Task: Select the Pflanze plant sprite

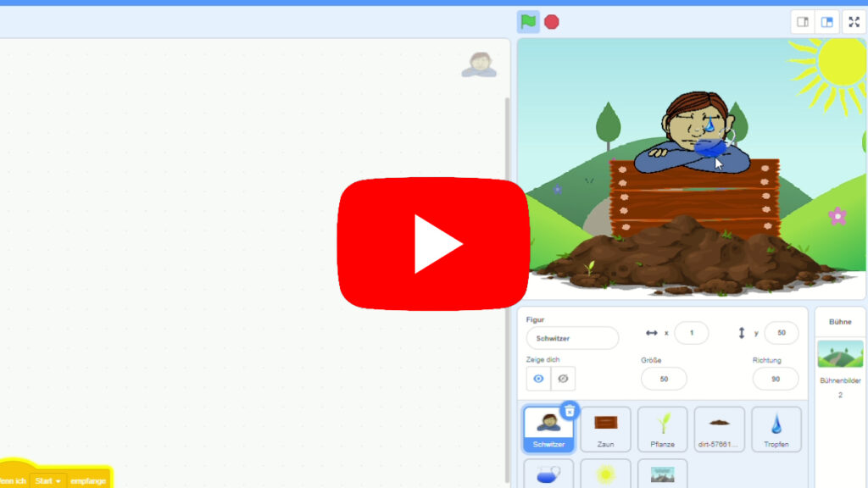Action: coord(662,429)
